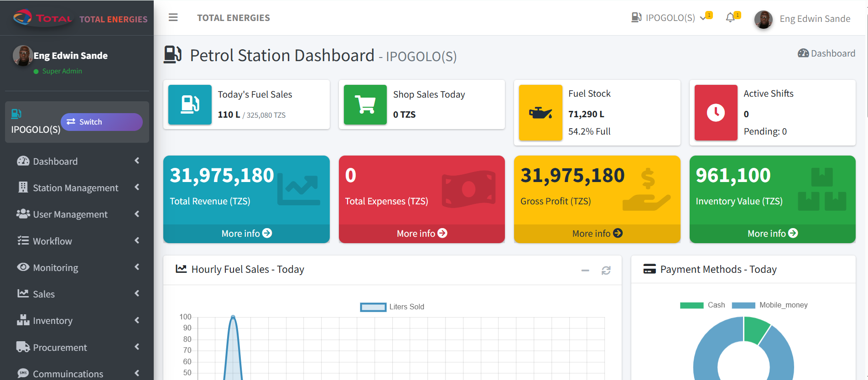Click the Fuel Stock oil can icon
Image resolution: width=868 pixels, height=380 pixels.
click(541, 113)
